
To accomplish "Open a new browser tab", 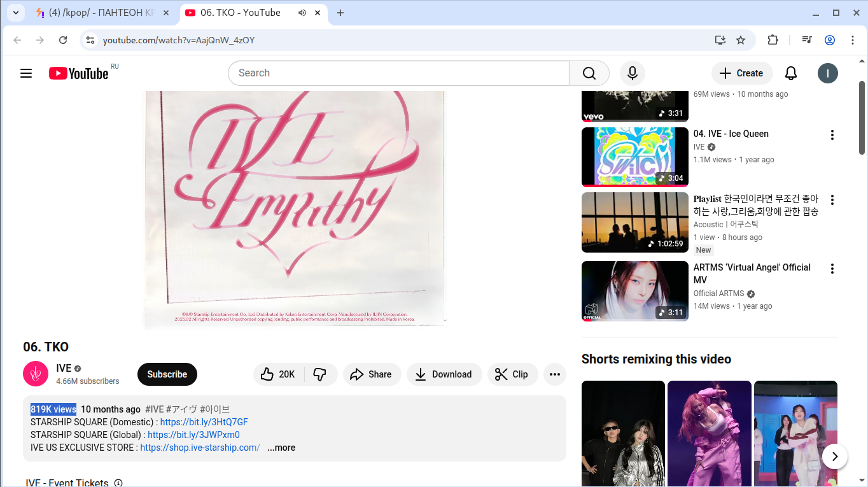I will [340, 13].
